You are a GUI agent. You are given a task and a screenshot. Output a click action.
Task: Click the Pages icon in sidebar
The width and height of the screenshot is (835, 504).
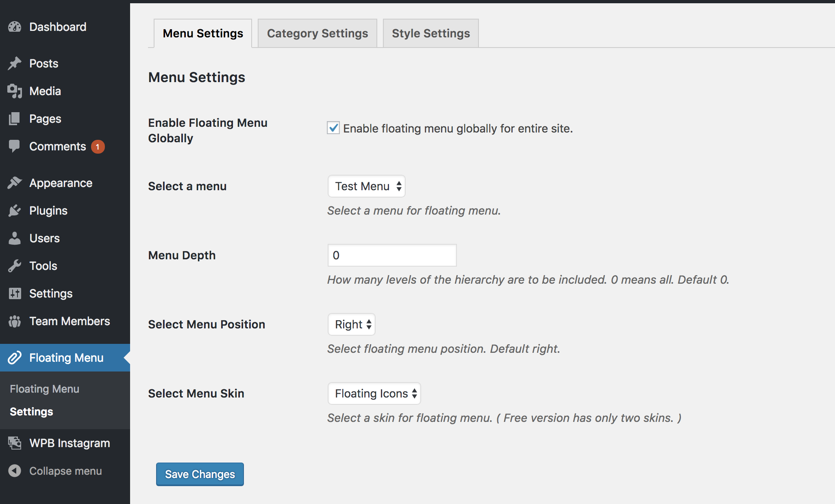pyautogui.click(x=15, y=119)
